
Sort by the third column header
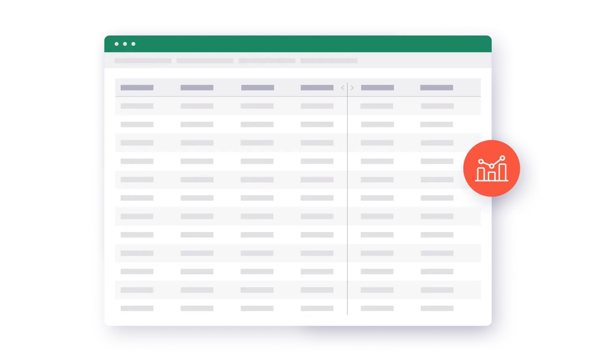pyautogui.click(x=258, y=88)
